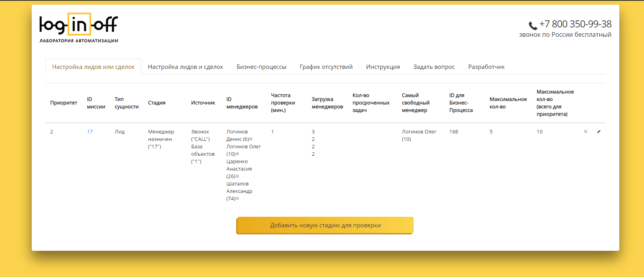The image size is (644, 277).
Task: Edit the row using the pencil icon
Action: click(599, 132)
